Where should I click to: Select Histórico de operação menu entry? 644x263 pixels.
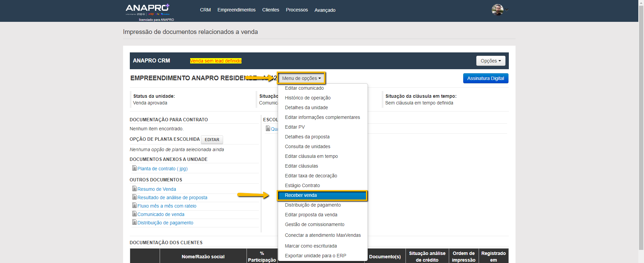308,98
